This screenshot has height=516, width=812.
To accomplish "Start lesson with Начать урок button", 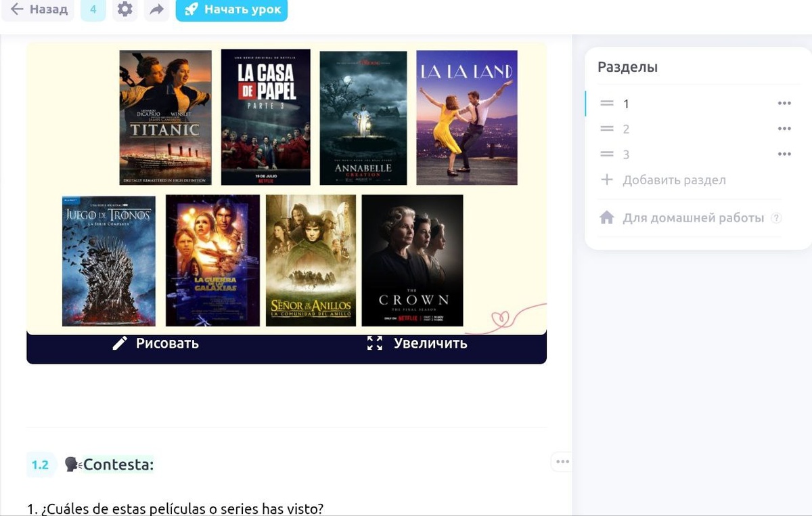I will (231, 10).
